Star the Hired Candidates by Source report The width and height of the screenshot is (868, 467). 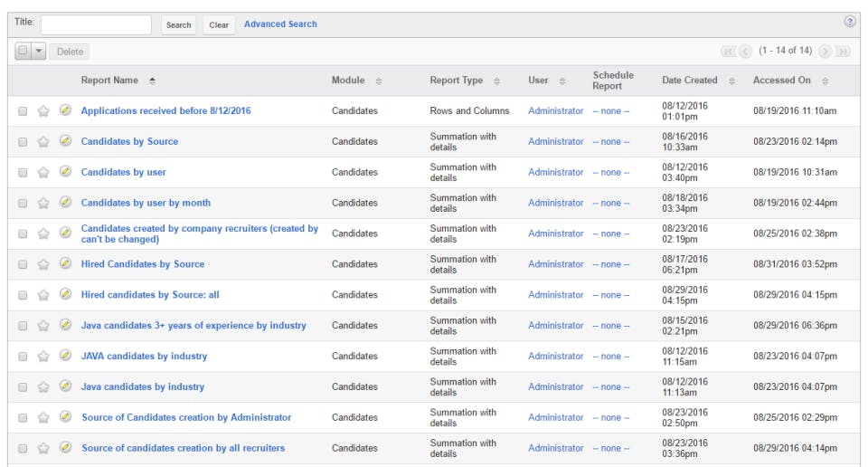43,265
